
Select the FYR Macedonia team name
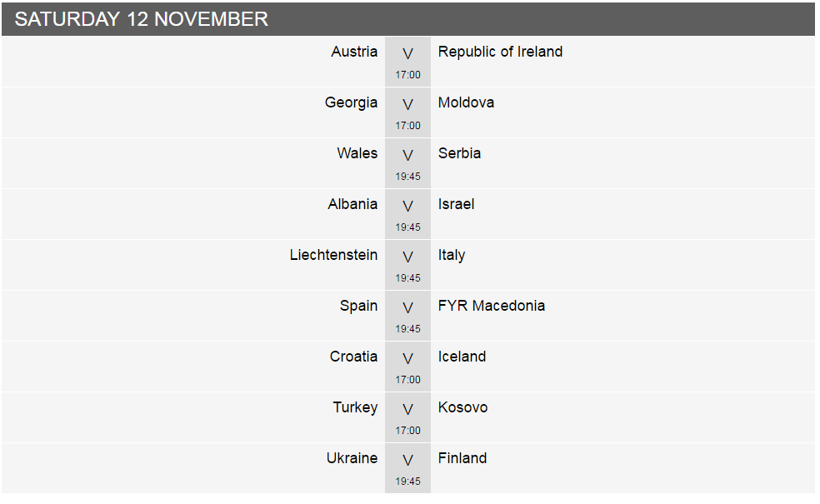pos(491,306)
